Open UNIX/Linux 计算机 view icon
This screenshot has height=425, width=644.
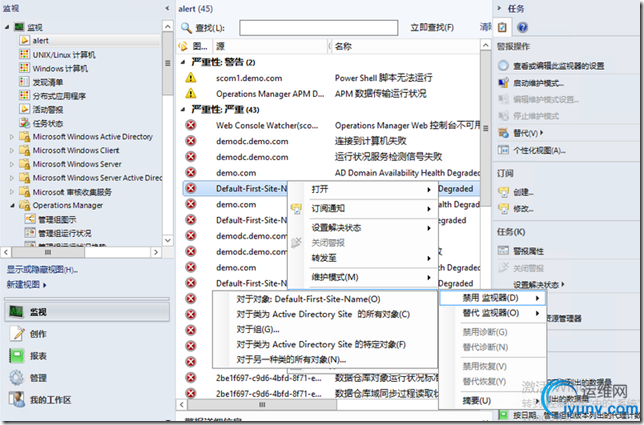24,54
